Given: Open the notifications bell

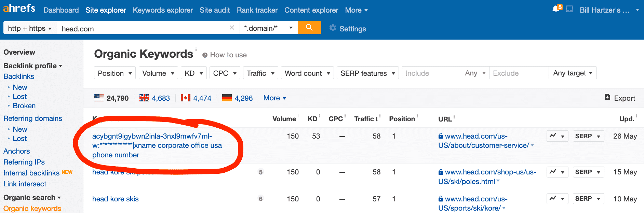Looking at the screenshot, I should click(x=556, y=9).
